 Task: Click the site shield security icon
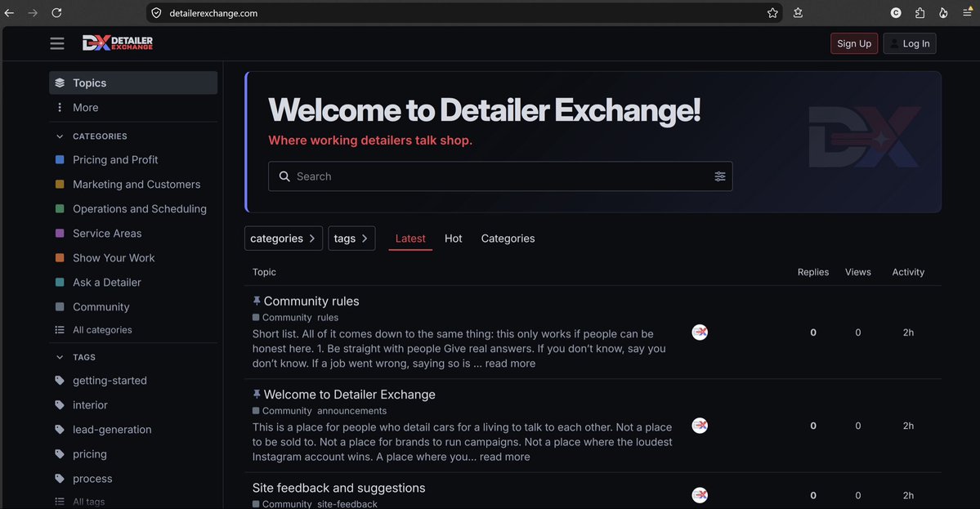156,12
